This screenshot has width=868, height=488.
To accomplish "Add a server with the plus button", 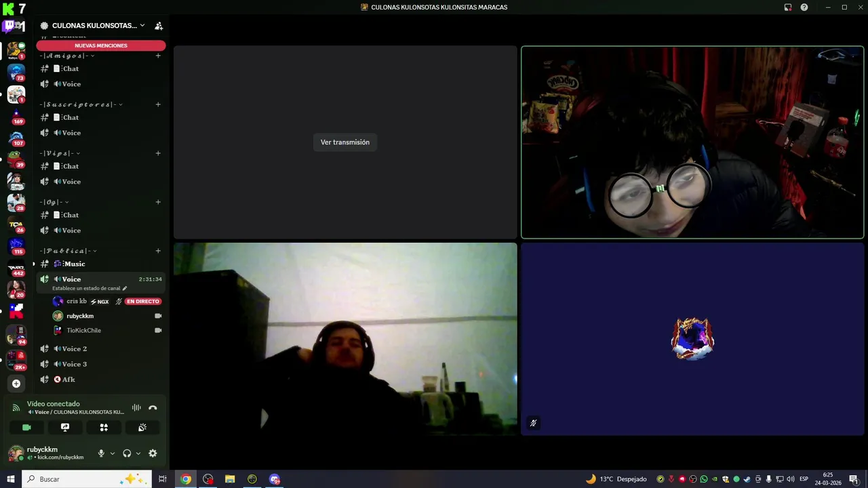I will click(16, 384).
